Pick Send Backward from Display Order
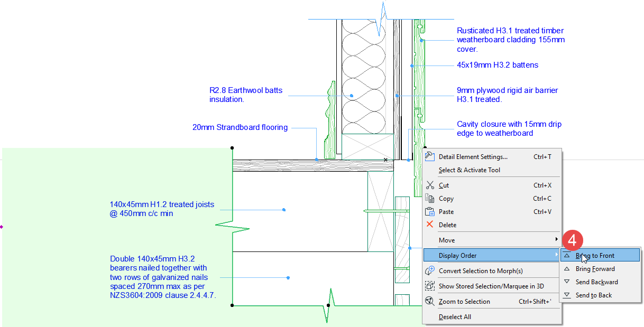Image resolution: width=644 pixels, height=327 pixels. point(596,282)
